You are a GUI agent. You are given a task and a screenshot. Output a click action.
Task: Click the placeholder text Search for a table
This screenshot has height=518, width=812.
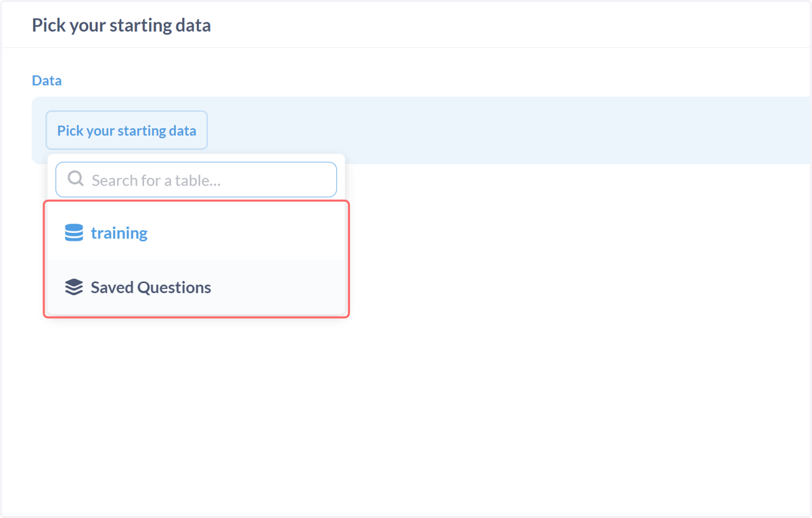coord(156,180)
